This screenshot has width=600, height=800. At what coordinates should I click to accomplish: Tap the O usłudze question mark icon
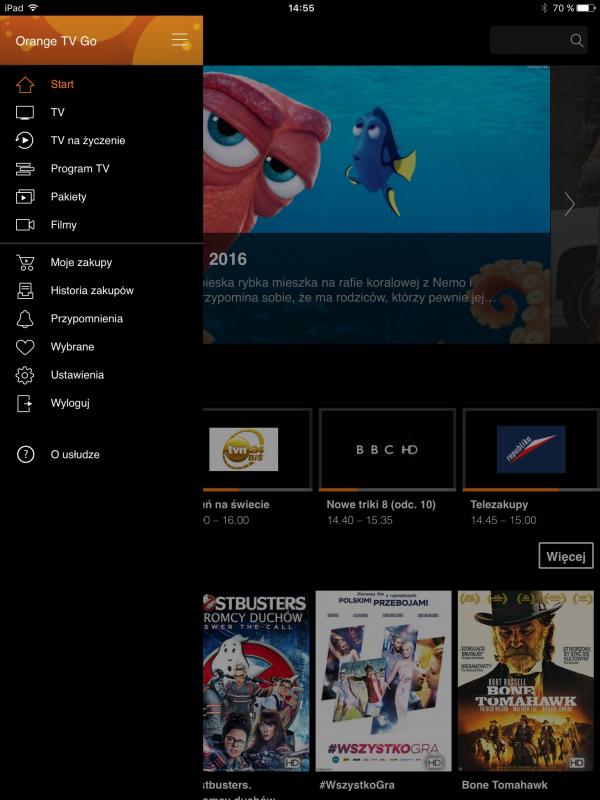point(26,454)
